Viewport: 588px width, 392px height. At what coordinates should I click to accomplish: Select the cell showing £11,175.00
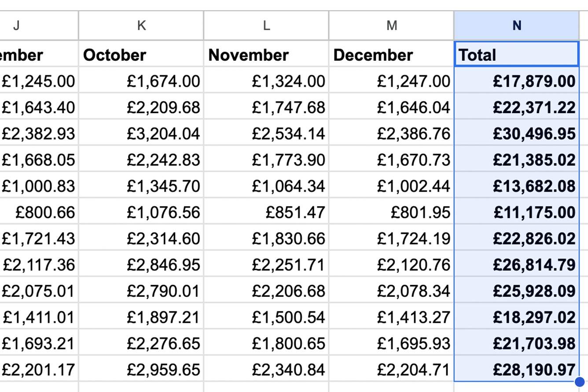tap(516, 212)
